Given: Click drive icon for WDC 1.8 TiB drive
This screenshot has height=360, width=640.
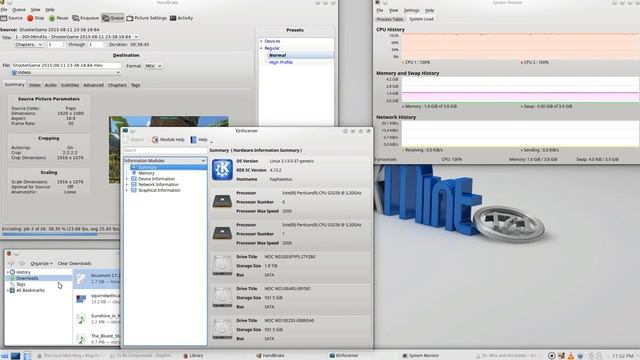Looking at the screenshot, I should [222, 265].
